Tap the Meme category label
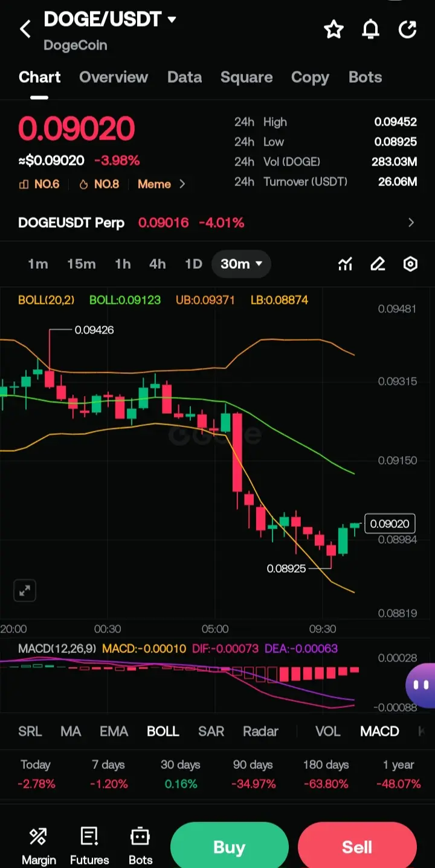 [154, 184]
